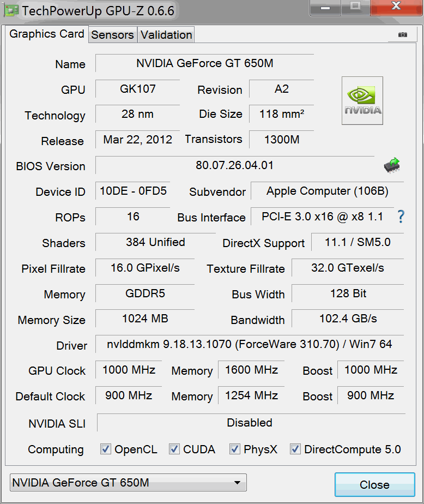The width and height of the screenshot is (424, 504).
Task: Click the Default Clock Memory field 1254 MHz
Action: pos(251,395)
